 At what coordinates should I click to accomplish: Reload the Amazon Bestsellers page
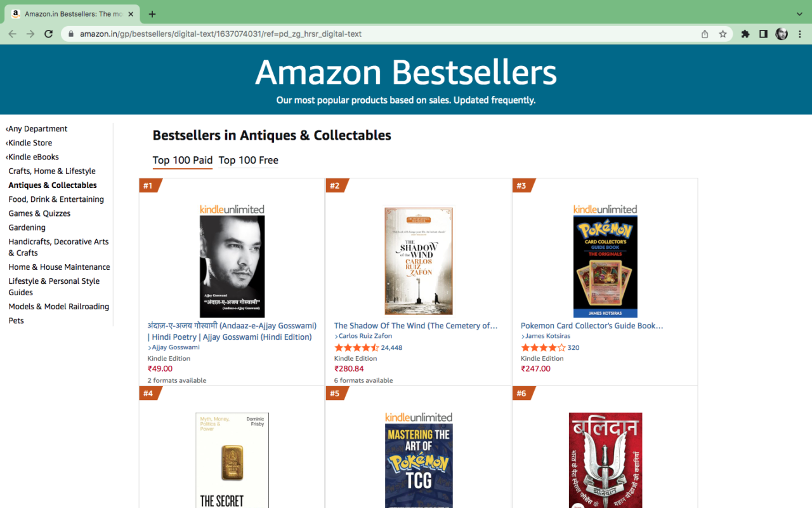point(48,34)
